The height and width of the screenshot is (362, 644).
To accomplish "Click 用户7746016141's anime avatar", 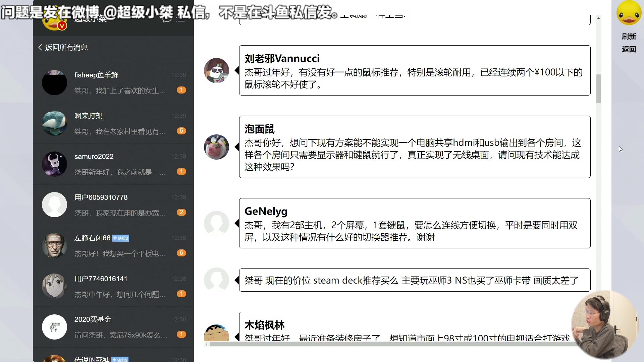I will (54, 286).
